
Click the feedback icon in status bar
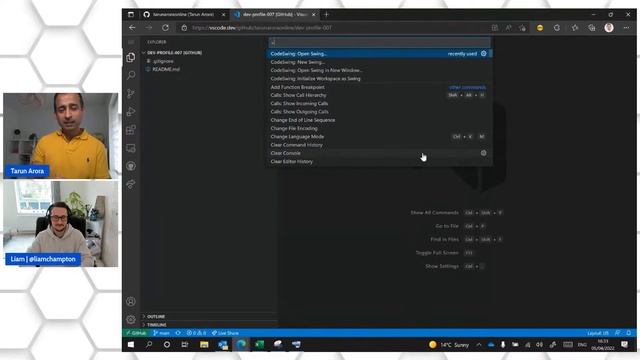pyautogui.click(x=618, y=333)
